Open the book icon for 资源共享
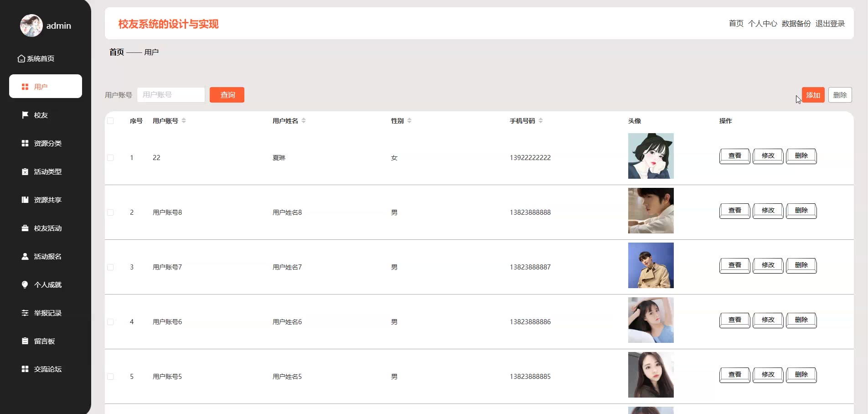868x414 pixels. pos(25,200)
